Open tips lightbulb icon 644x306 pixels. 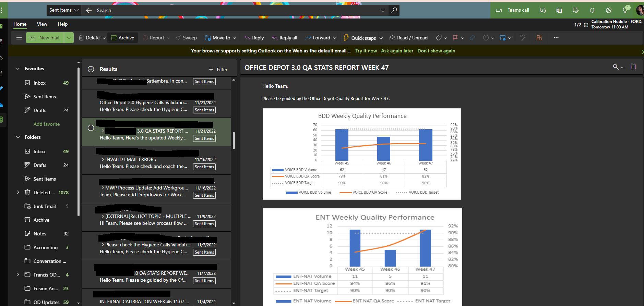tap(625, 10)
